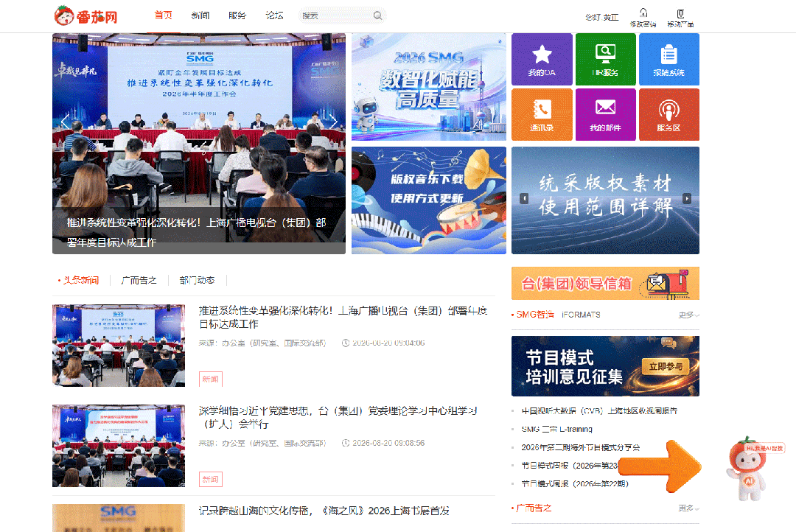Click the 修改密码 lock icon
The width and height of the screenshot is (796, 532).
point(643,13)
